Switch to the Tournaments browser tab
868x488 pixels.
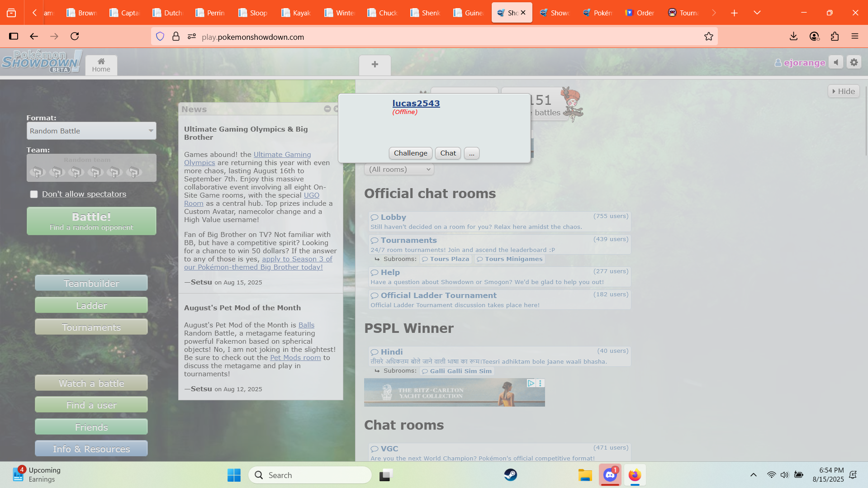684,13
